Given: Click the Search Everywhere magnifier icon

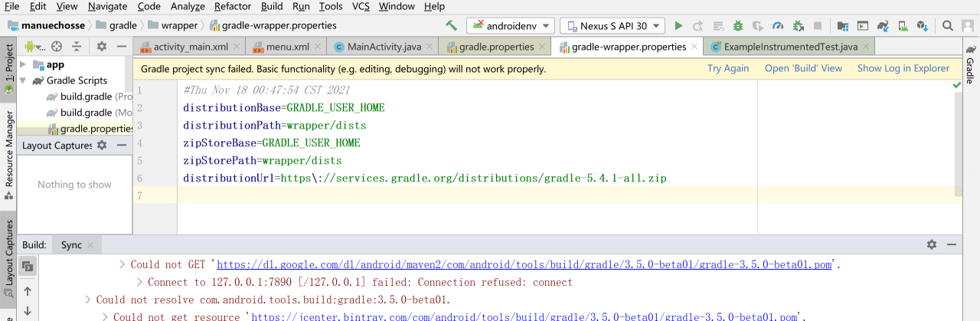Looking at the screenshot, I should pyautogui.click(x=947, y=26).
